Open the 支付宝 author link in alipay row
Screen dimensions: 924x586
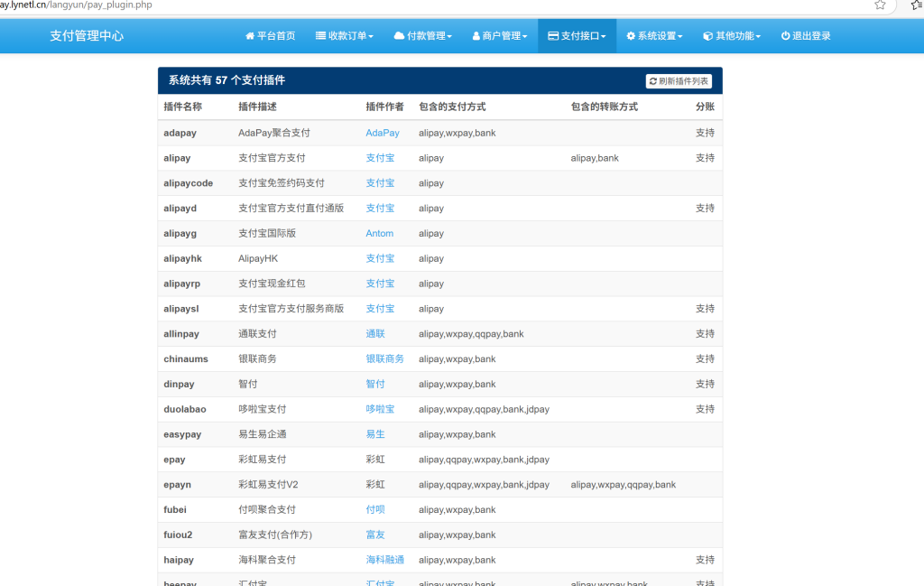380,158
